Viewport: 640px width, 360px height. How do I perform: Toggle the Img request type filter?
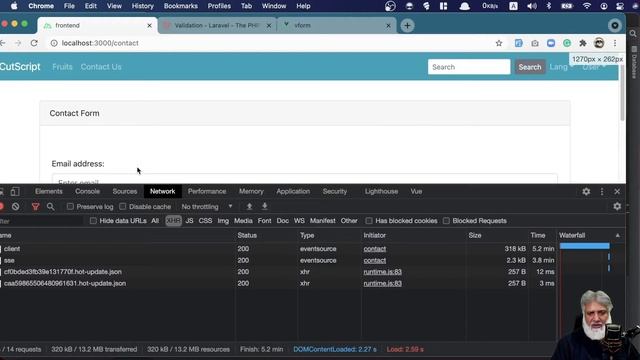[223, 221]
